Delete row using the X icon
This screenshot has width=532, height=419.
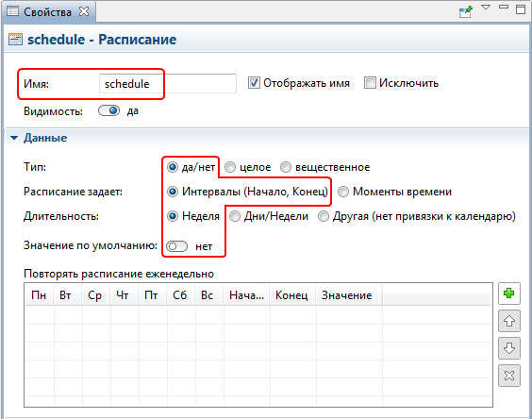(x=509, y=376)
